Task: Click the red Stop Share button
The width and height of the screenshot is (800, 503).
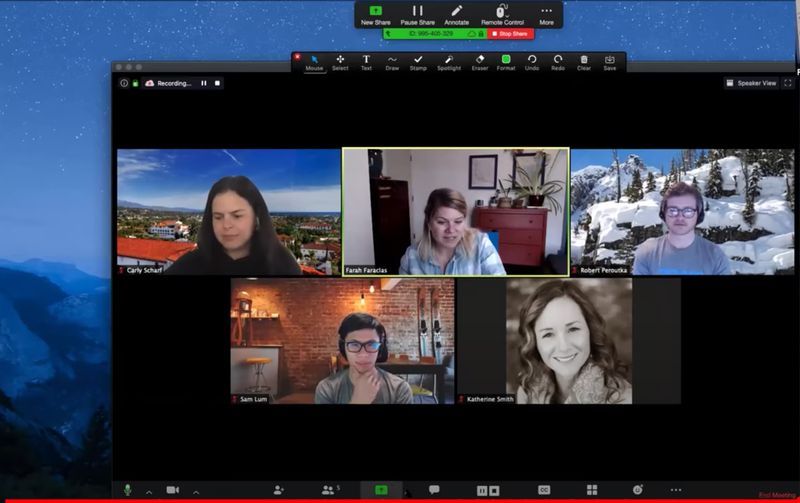Action: click(511, 33)
